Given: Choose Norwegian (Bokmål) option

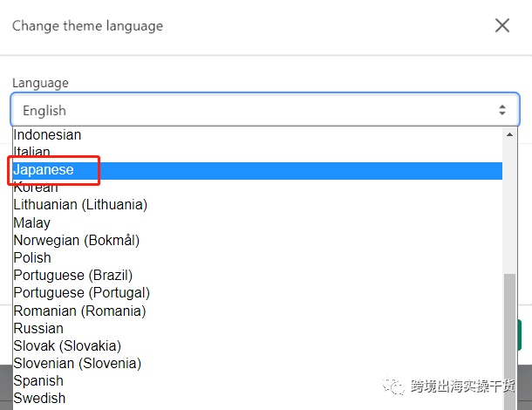Looking at the screenshot, I should 257,240.
